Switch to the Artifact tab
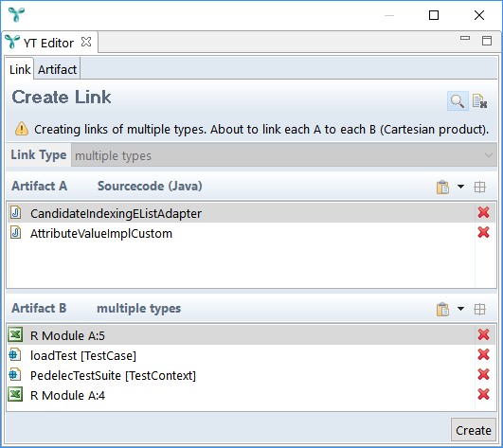503x448 pixels. (57, 69)
